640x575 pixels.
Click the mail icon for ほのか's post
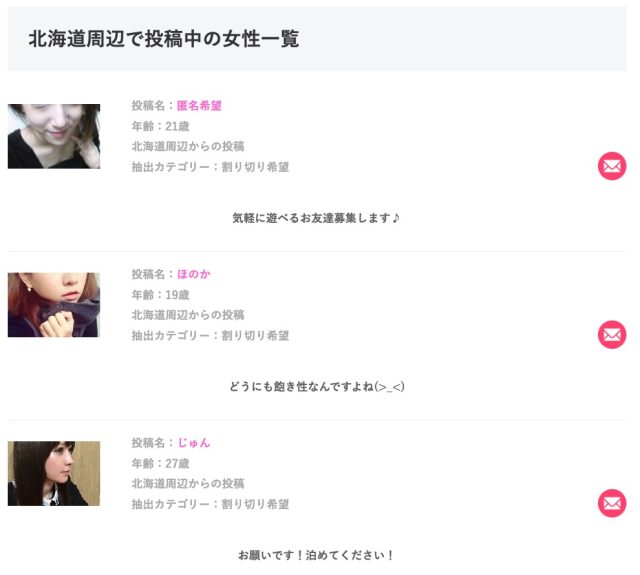coord(612,335)
